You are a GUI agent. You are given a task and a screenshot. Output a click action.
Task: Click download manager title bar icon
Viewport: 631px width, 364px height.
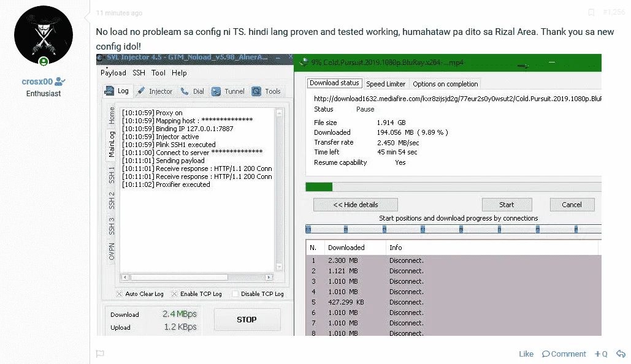[304, 62]
